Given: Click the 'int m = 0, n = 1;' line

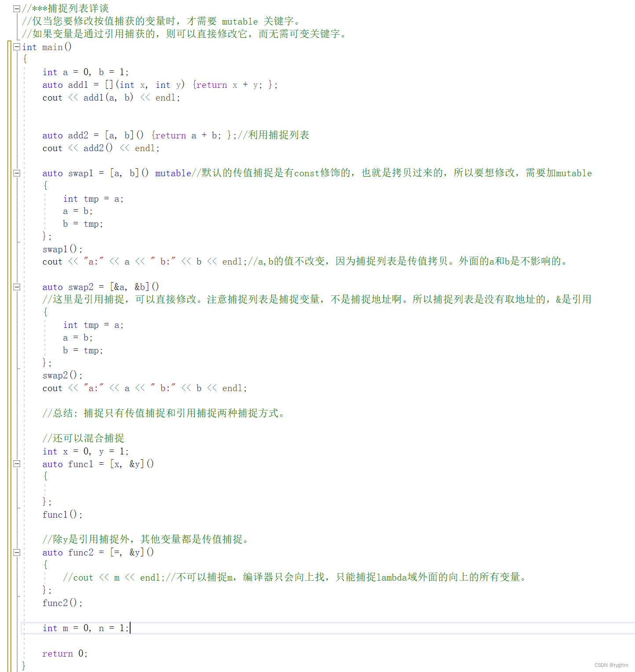Looking at the screenshot, I should 85,628.
